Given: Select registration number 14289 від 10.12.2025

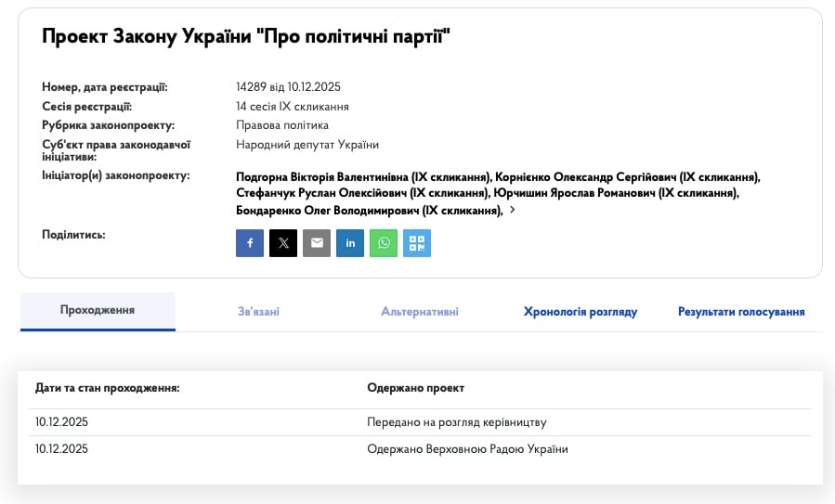Looking at the screenshot, I should [288, 86].
